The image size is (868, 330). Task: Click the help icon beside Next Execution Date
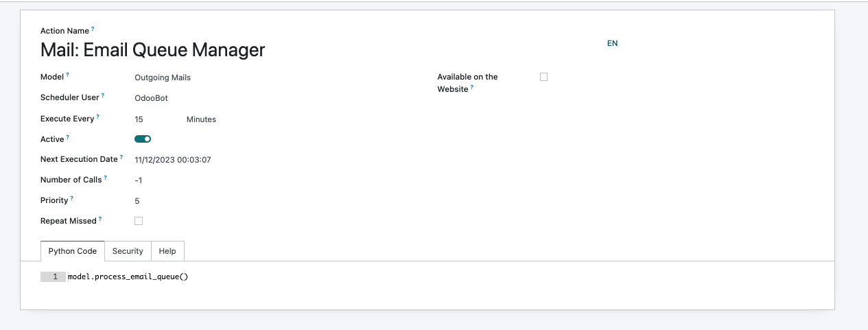point(121,157)
